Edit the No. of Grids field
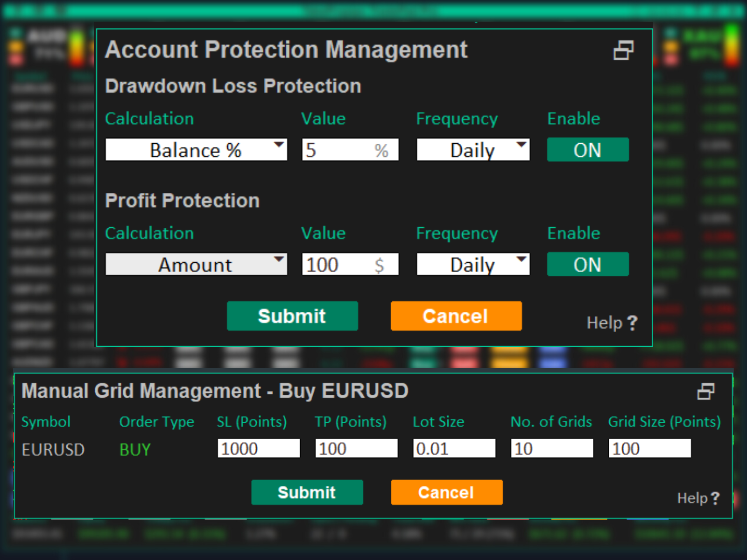 [x=552, y=448]
